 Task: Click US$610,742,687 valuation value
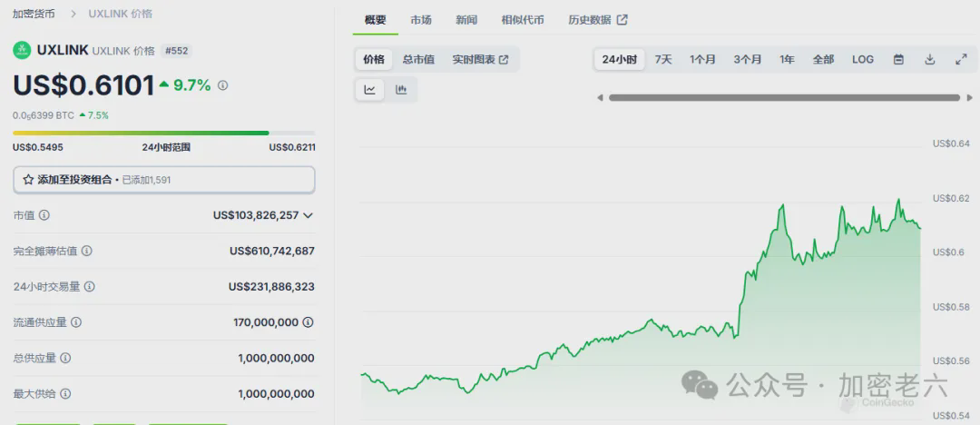pos(272,251)
